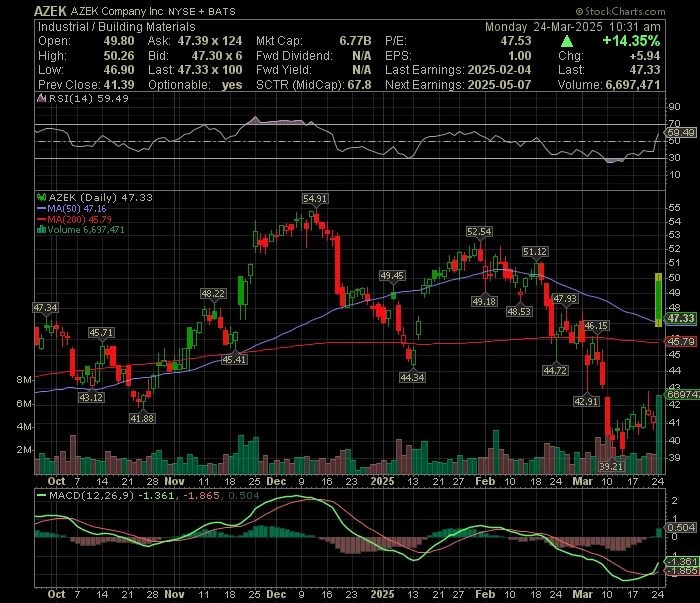Click the 41.88 low price label
This screenshot has height=603, width=700.
[142, 418]
